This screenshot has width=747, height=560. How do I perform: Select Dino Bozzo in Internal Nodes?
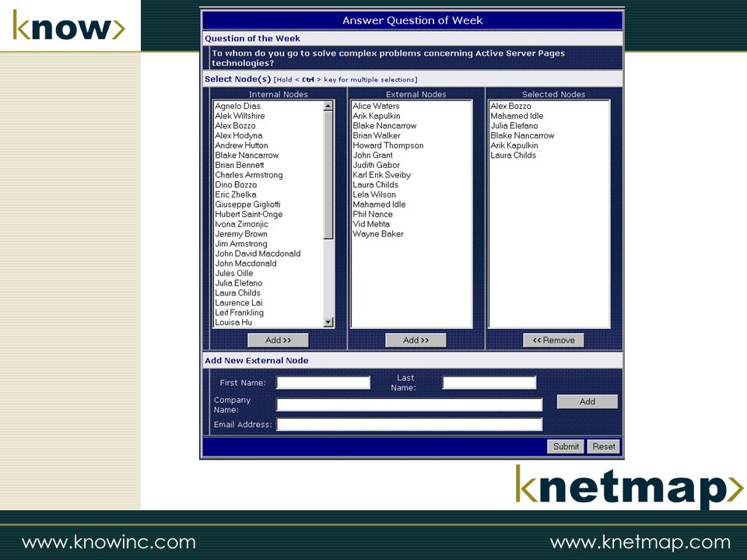coord(236,185)
